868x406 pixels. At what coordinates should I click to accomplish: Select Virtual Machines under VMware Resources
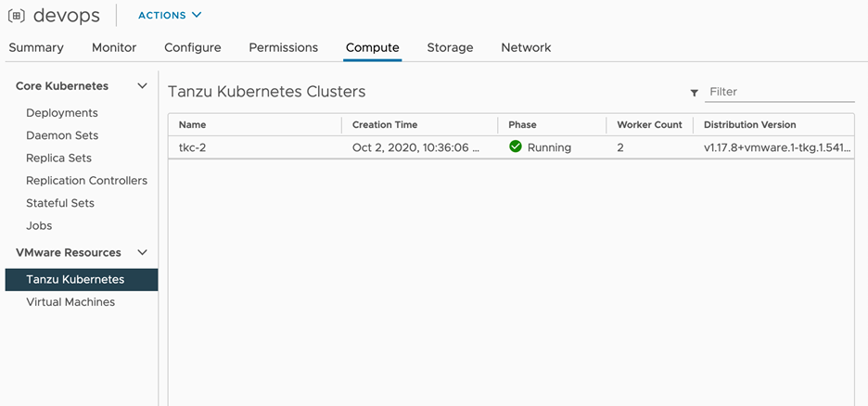[x=70, y=302]
